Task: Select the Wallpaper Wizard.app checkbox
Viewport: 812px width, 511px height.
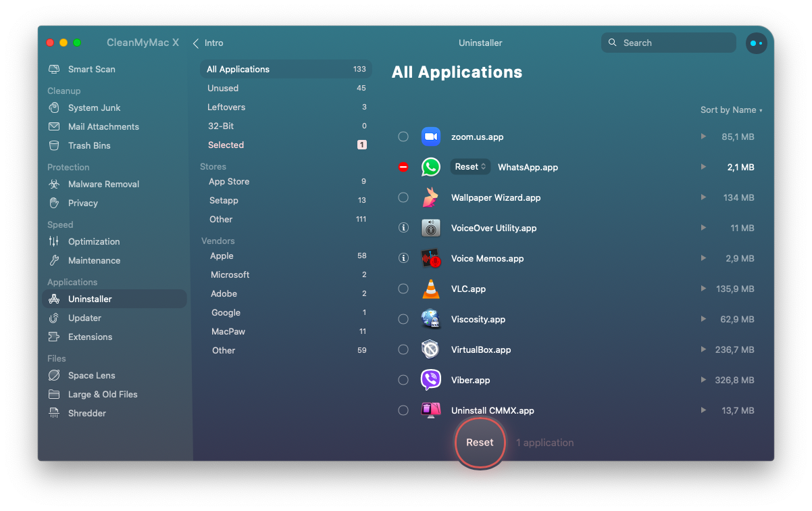Action: tap(403, 197)
